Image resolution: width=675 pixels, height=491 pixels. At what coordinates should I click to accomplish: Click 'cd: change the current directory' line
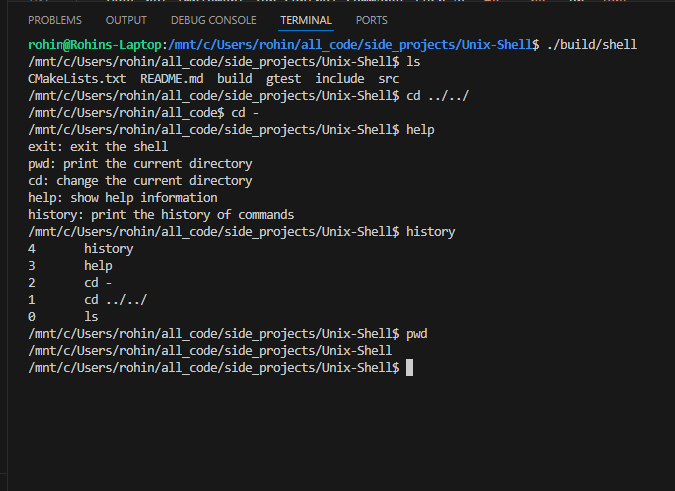pyautogui.click(x=140, y=181)
